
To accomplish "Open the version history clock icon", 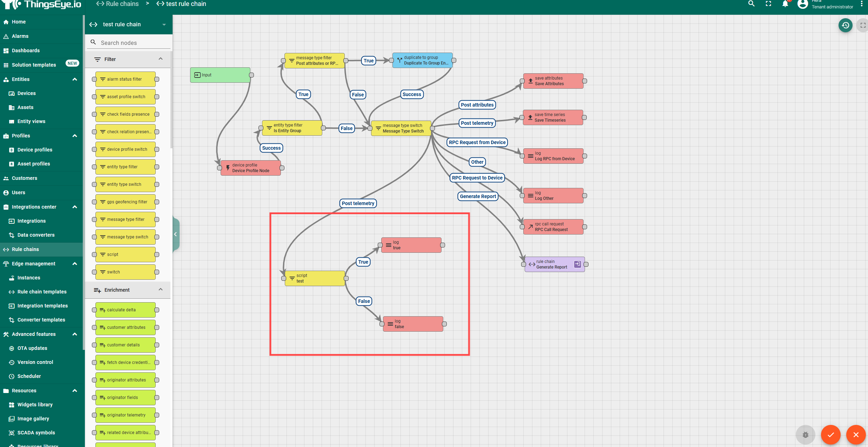I will coord(846,25).
